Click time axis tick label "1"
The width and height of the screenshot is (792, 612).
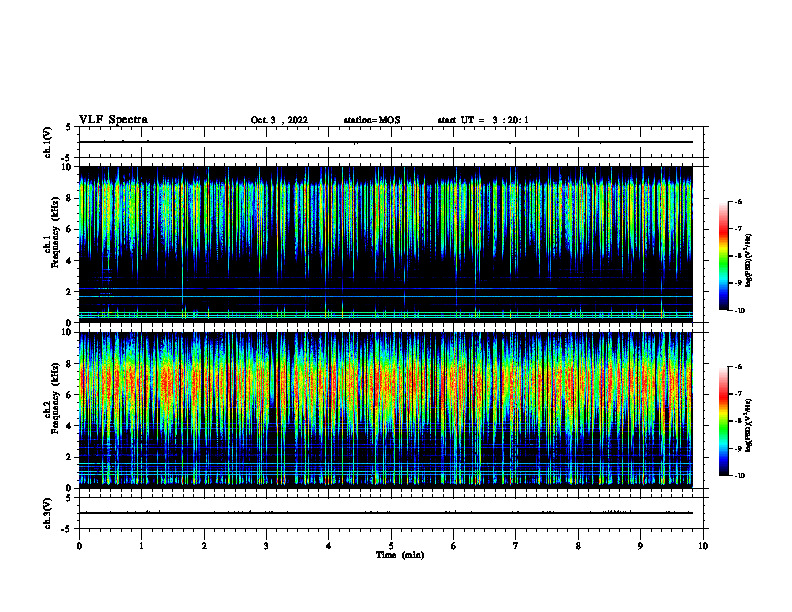pos(141,546)
